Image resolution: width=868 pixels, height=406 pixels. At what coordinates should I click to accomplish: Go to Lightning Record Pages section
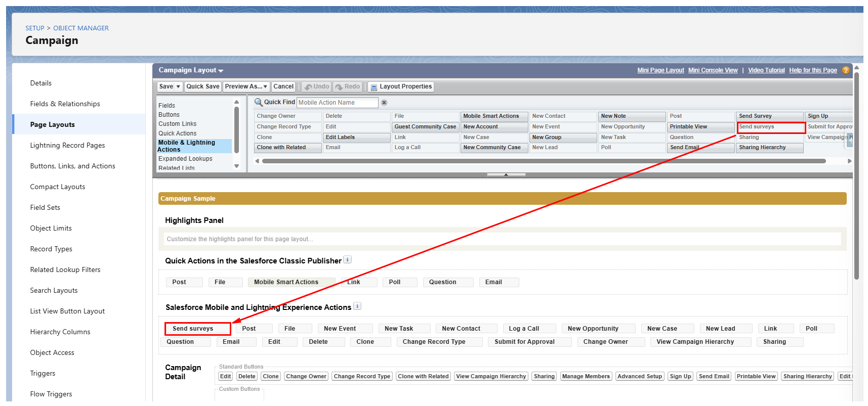click(x=67, y=145)
